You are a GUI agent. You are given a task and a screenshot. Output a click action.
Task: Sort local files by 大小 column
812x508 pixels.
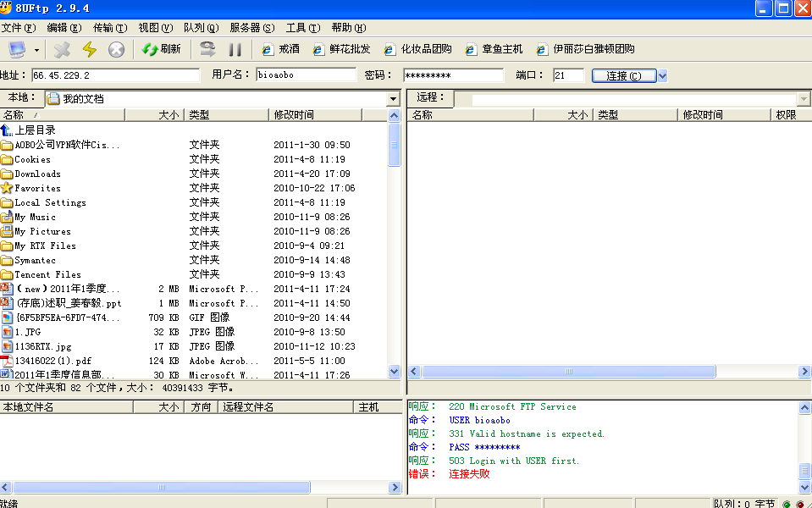click(153, 114)
